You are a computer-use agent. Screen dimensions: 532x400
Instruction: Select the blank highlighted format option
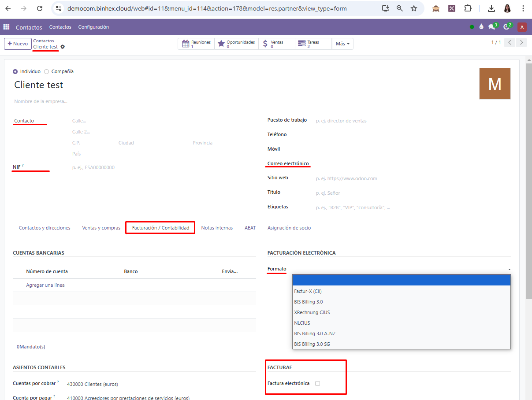[401, 280]
